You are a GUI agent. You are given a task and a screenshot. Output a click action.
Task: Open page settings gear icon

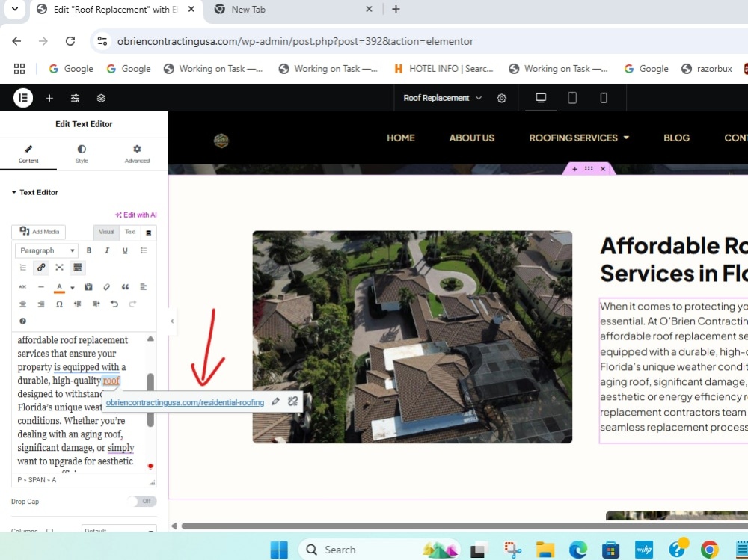click(501, 98)
